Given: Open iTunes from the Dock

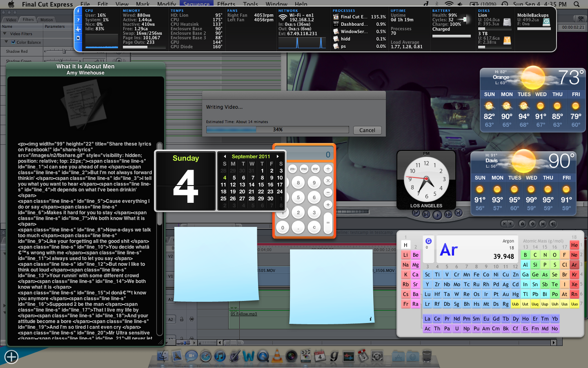Looking at the screenshot, I should 220,356.
